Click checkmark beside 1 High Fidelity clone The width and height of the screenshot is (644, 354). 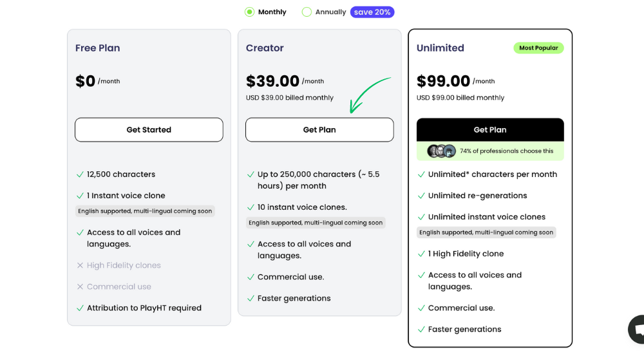pos(421,254)
